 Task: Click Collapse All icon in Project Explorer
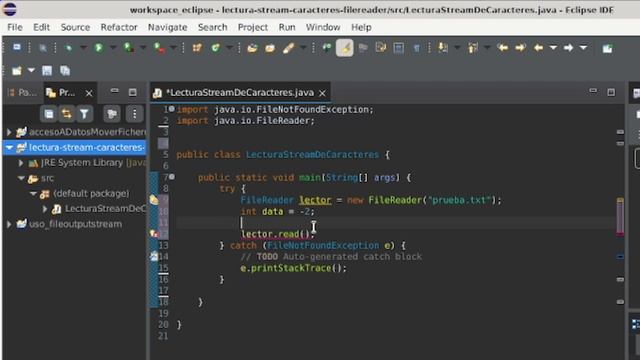[x=49, y=114]
